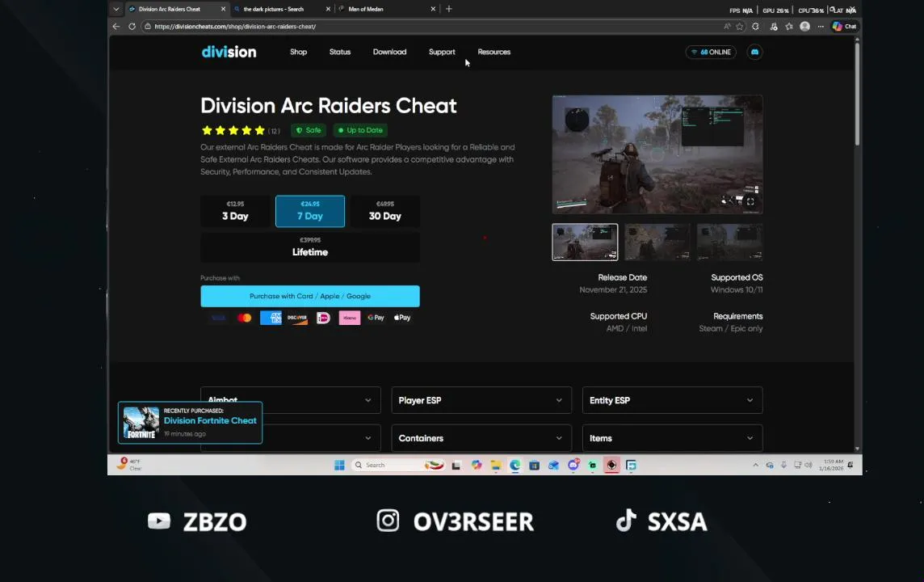This screenshot has width=924, height=582.
Task: Select the first screenshot thumbnail
Action: (585, 242)
